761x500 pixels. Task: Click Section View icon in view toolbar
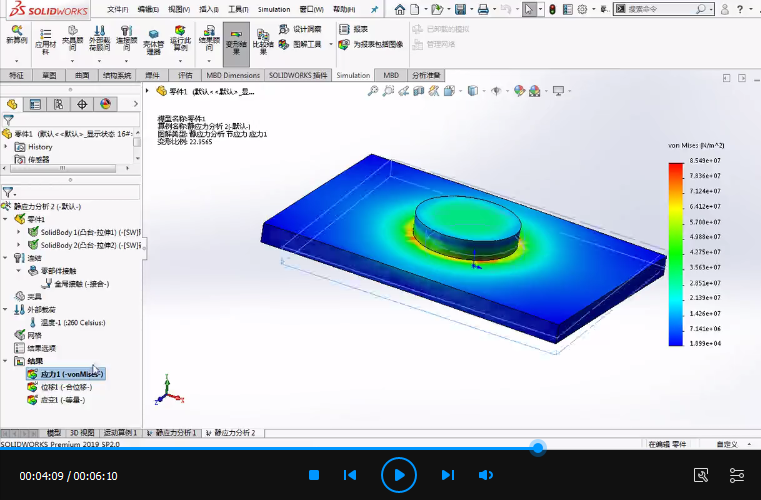tap(418, 91)
